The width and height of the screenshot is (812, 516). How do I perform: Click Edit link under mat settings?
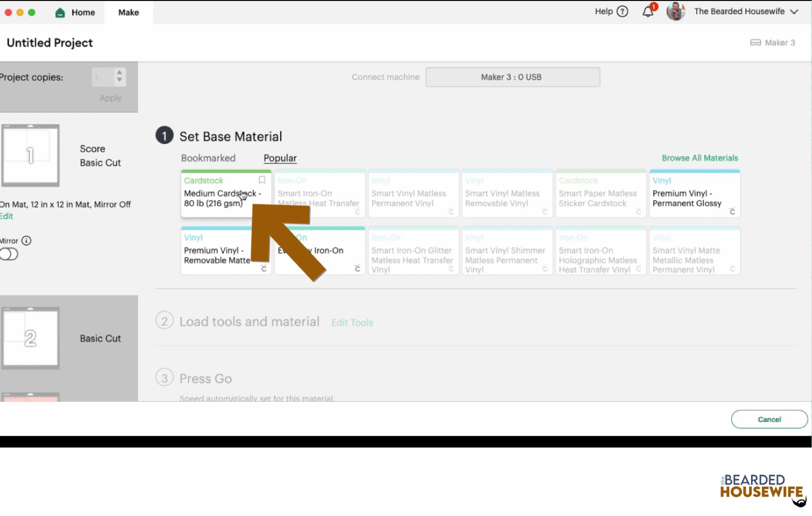click(x=7, y=216)
